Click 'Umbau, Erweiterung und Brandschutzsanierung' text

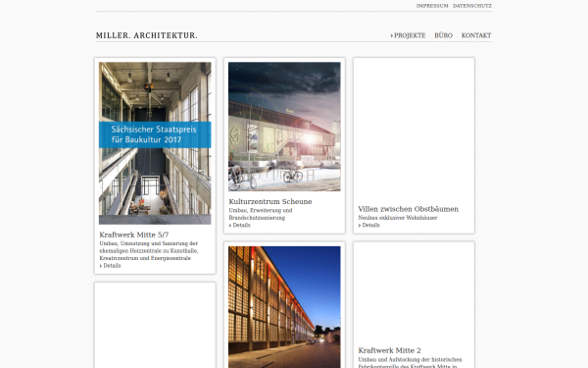[x=261, y=214]
